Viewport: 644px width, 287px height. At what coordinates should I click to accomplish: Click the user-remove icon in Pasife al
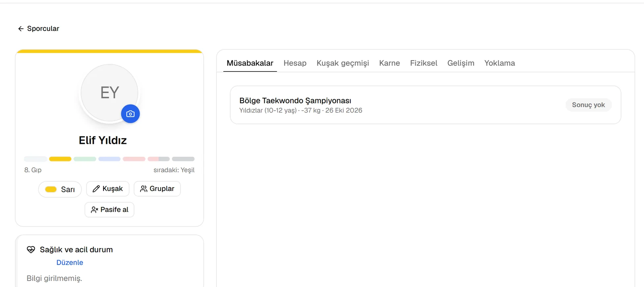94,210
